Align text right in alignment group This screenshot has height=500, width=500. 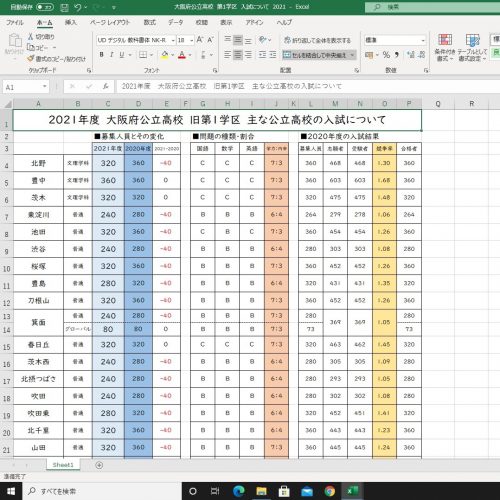point(248,55)
